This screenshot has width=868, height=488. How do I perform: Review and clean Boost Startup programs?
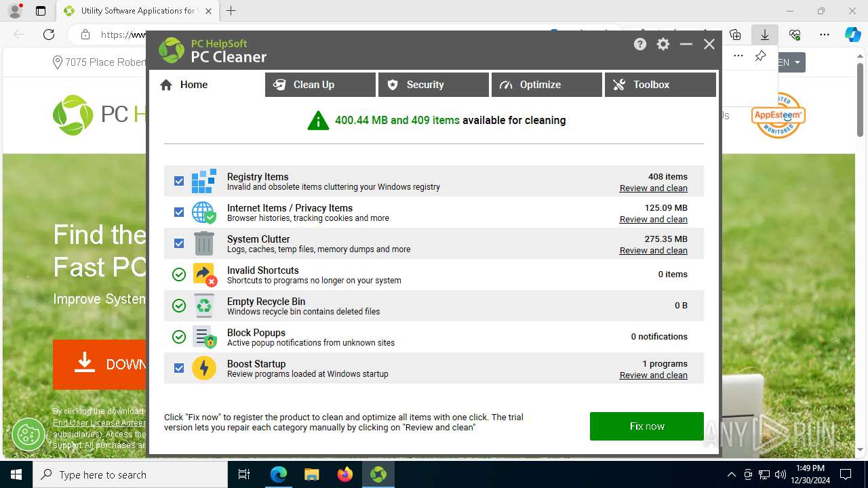pyautogui.click(x=654, y=375)
